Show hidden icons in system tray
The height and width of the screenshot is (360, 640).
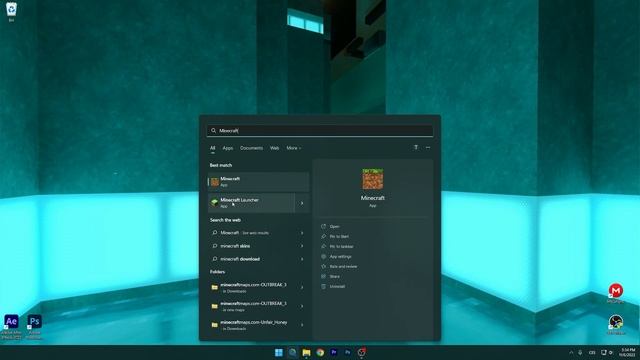(x=571, y=353)
